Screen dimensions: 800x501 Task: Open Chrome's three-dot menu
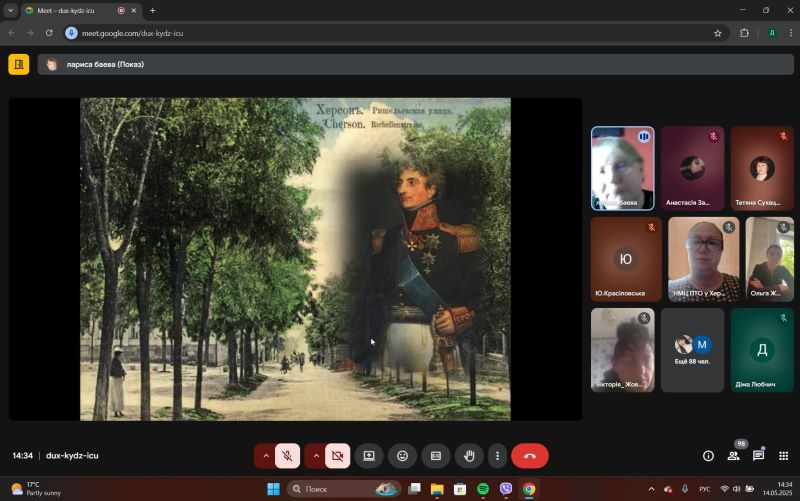tap(791, 33)
